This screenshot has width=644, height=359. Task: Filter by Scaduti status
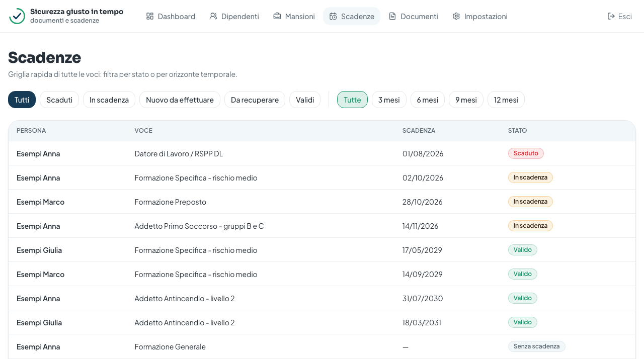[x=59, y=100]
